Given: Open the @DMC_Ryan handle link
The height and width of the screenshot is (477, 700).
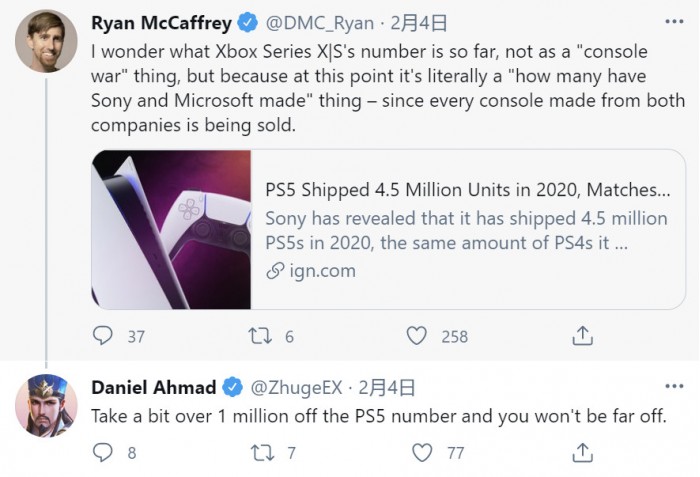Looking at the screenshot, I should (x=319, y=21).
